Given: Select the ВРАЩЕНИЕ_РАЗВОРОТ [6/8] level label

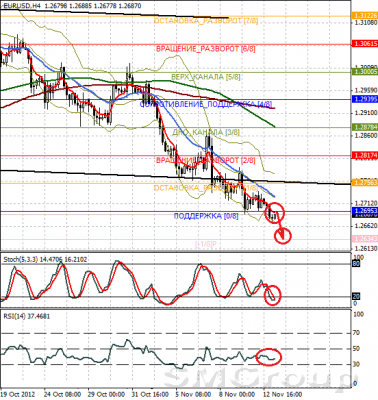Looking at the screenshot, I should [206, 49].
